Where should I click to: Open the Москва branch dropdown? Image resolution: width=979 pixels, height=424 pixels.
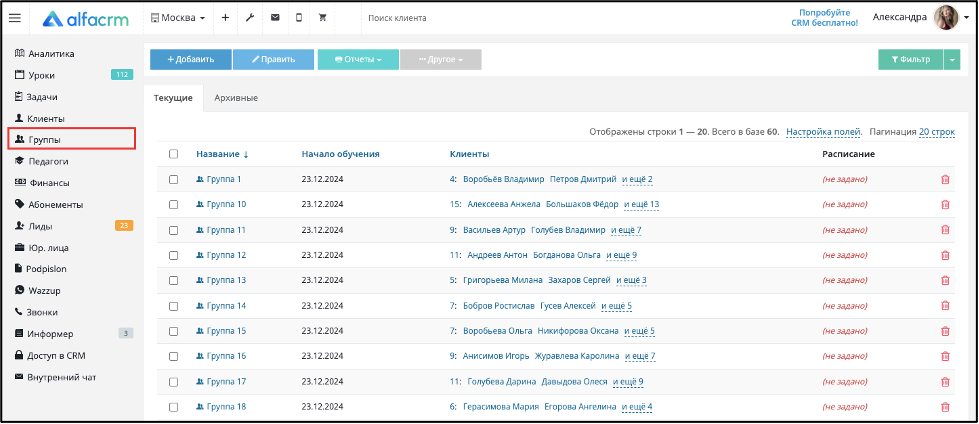pyautogui.click(x=178, y=18)
